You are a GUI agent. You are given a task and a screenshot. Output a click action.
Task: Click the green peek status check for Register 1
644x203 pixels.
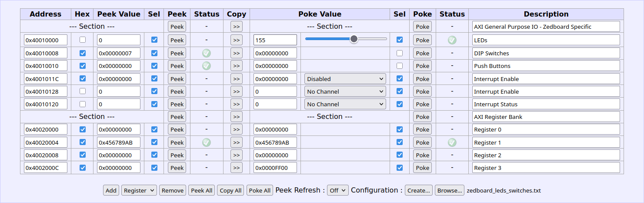click(x=207, y=142)
